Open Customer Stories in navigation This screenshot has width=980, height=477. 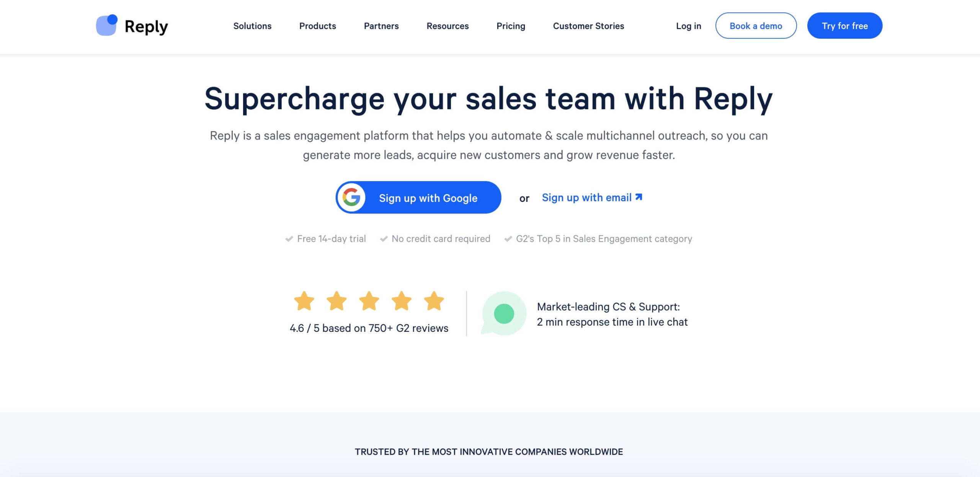pos(588,26)
